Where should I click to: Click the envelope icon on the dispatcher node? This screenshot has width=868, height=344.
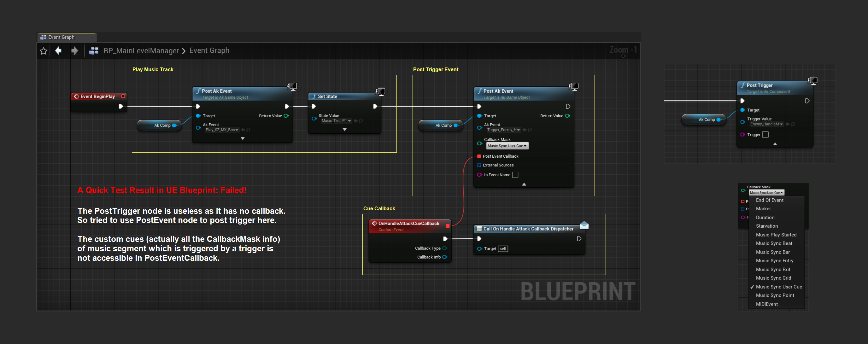pos(584,225)
